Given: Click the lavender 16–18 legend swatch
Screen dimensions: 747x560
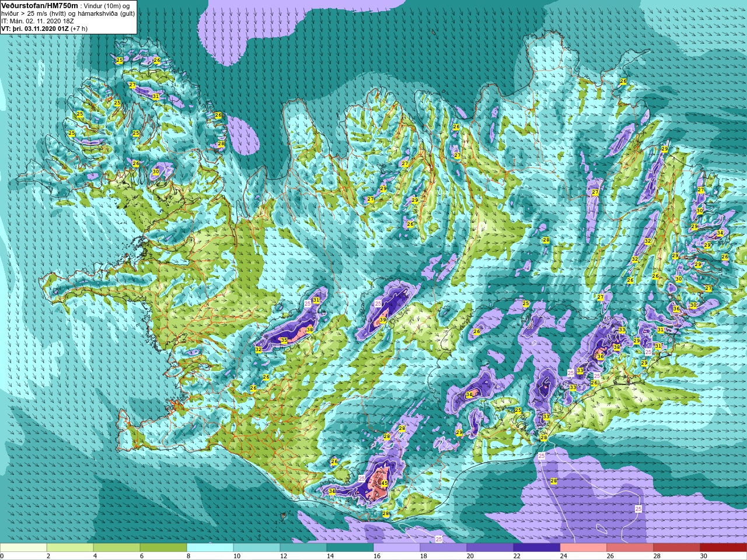Looking at the screenshot, I should pos(397,548).
